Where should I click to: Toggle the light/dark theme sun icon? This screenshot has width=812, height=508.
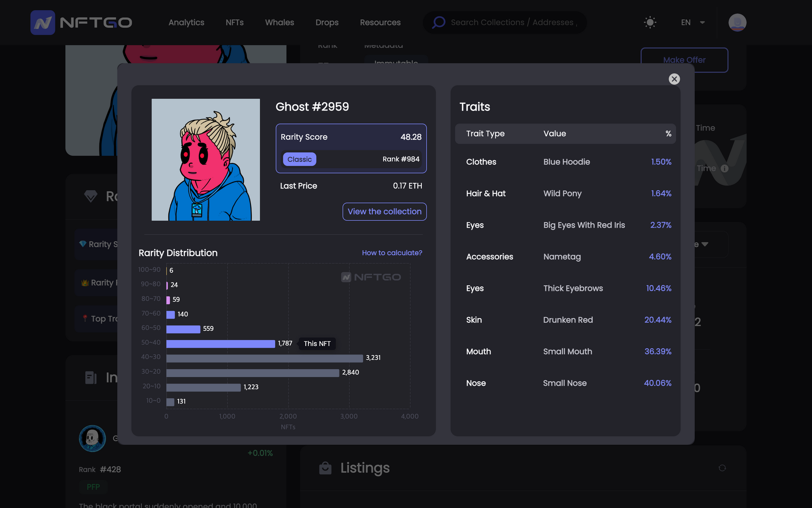tap(650, 22)
